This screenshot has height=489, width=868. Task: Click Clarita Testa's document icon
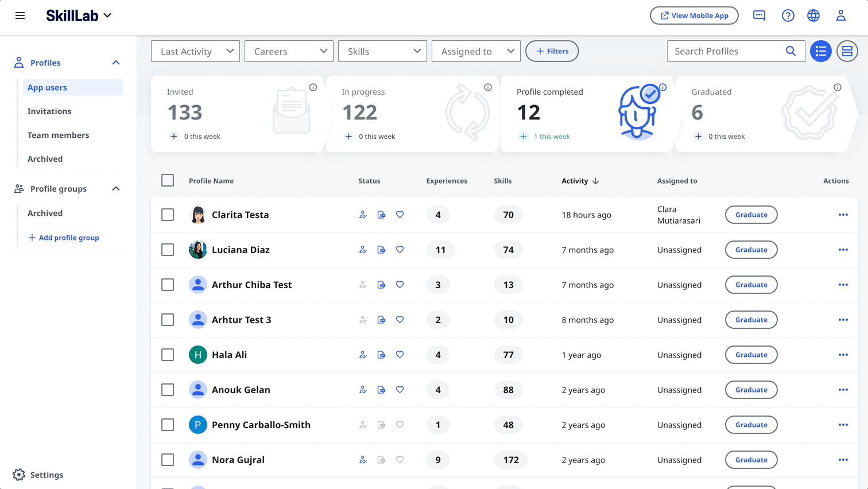tap(381, 215)
